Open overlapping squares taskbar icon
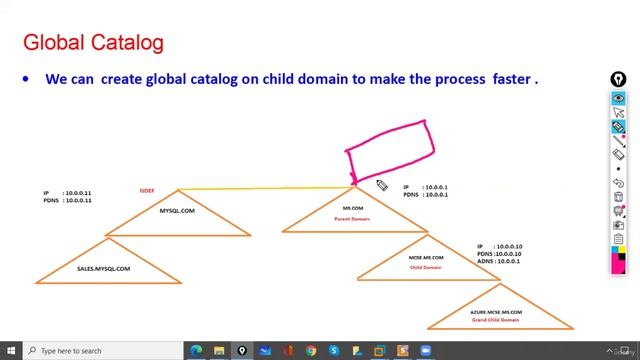The width and height of the screenshot is (640, 360). tap(380, 351)
